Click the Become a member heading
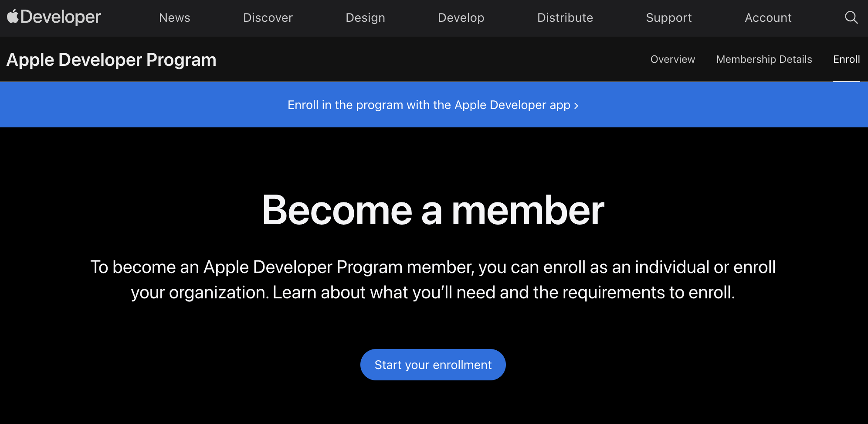Image resolution: width=868 pixels, height=424 pixels. point(433,210)
